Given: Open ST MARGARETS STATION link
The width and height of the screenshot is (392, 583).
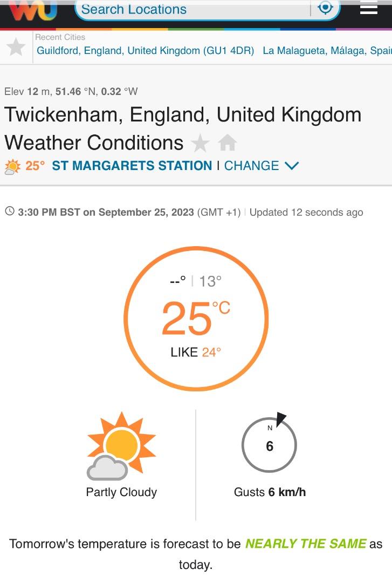Looking at the screenshot, I should coord(132,166).
